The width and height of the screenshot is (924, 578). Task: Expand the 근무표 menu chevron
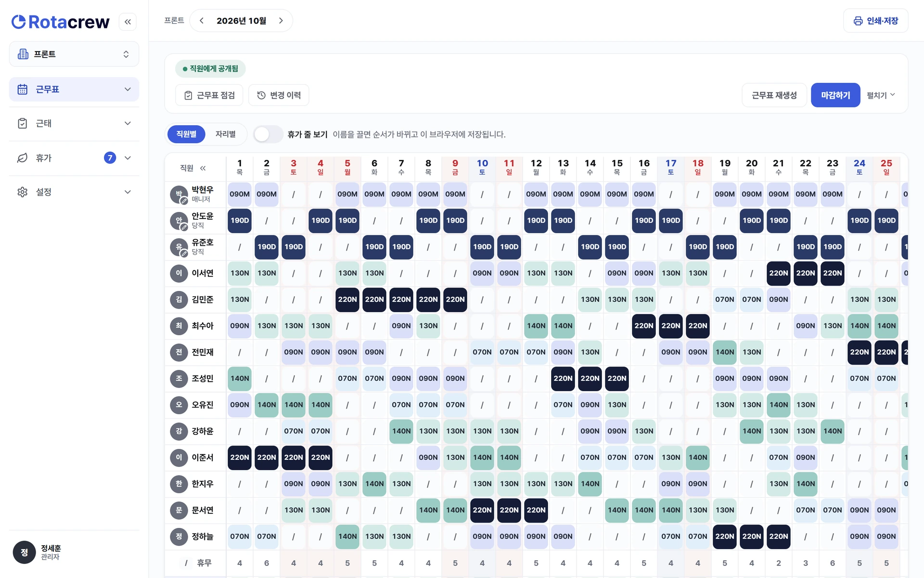[128, 89]
